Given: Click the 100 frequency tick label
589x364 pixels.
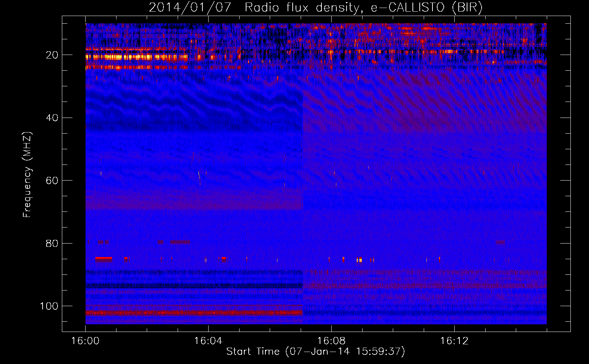Looking at the screenshot, I should click(x=49, y=306).
